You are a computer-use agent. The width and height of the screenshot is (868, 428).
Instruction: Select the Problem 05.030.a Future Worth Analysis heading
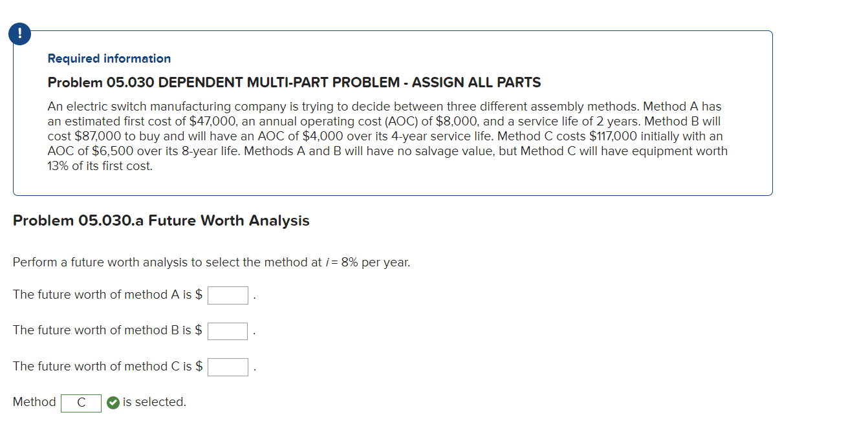(161, 220)
